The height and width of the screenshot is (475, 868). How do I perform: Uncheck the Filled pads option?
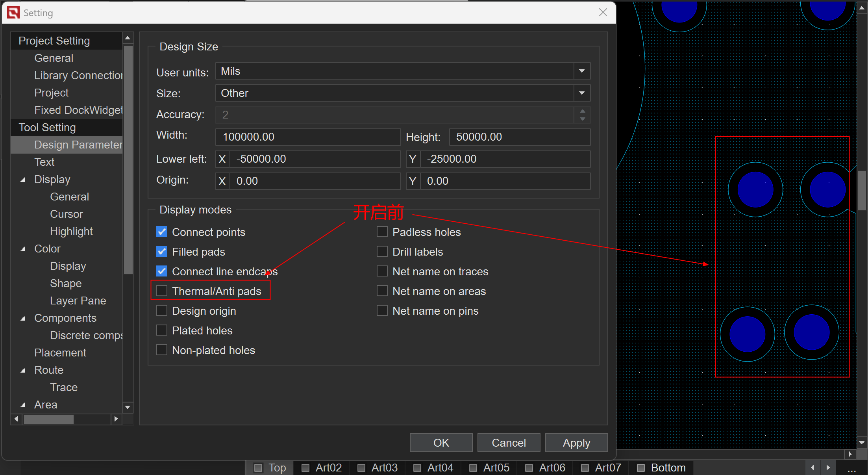pos(162,252)
